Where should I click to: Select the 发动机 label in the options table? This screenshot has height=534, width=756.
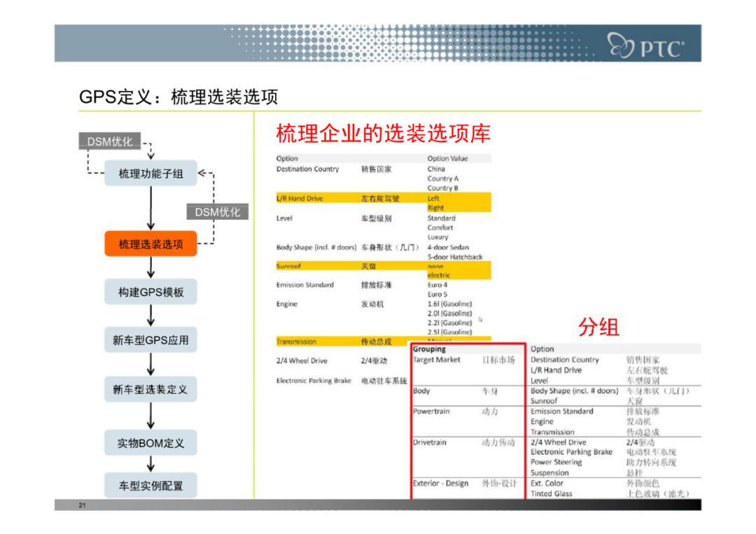tap(372, 304)
